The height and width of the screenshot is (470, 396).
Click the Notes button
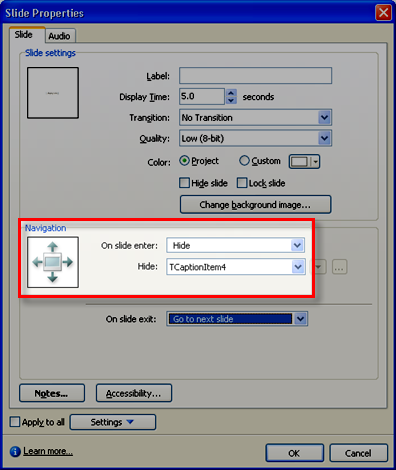pyautogui.click(x=52, y=393)
